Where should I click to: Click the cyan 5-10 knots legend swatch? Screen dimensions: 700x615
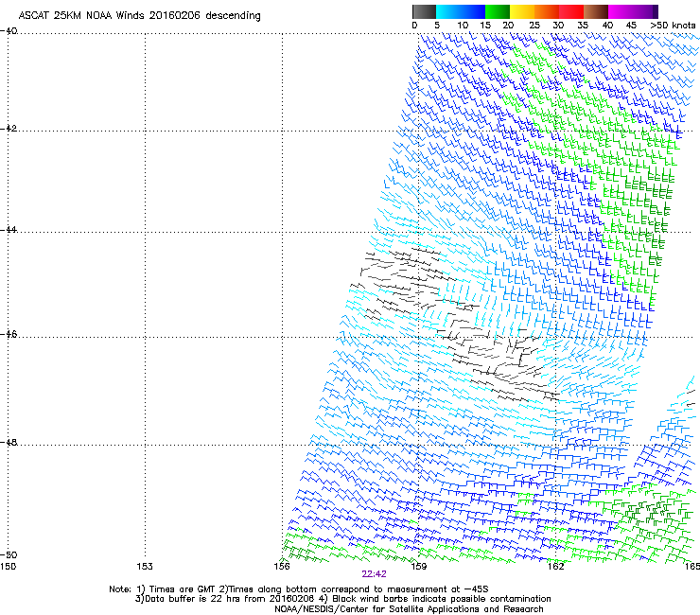[447, 11]
